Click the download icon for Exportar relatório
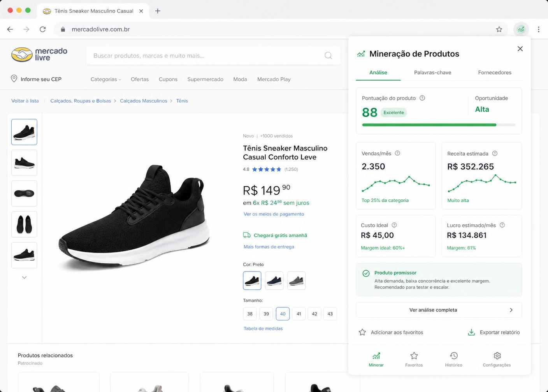 point(471,332)
